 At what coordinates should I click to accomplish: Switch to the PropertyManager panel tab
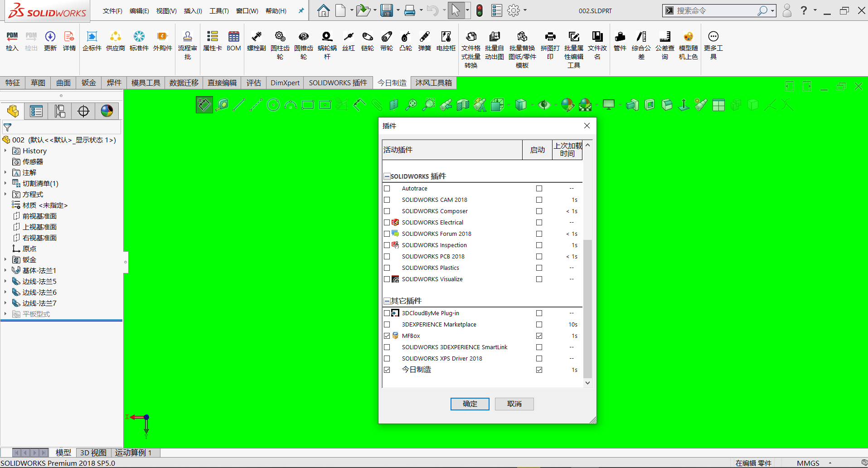click(36, 111)
